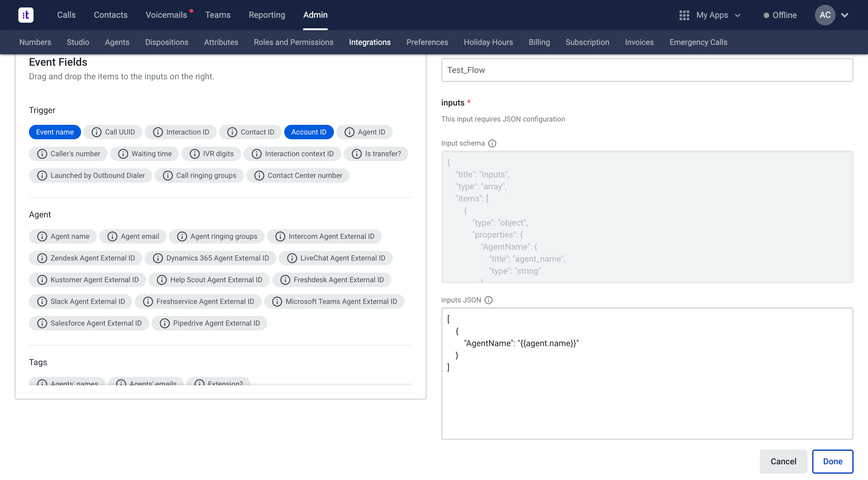Click the AC user avatar
The image size is (868, 480).
click(825, 15)
